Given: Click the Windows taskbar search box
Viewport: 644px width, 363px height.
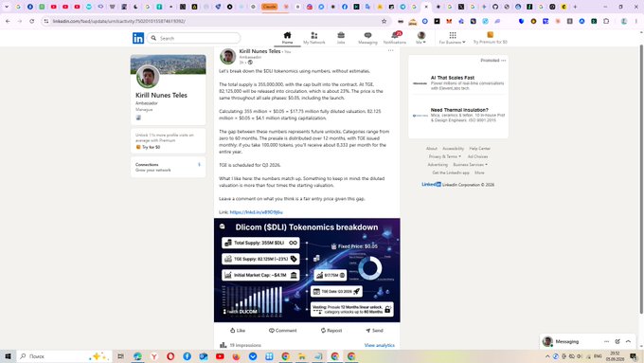Looking at the screenshot, I should 63,356.
